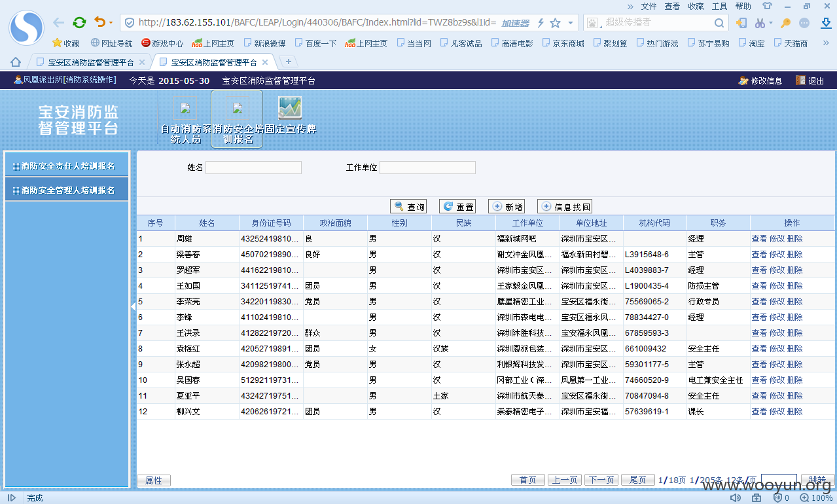Click 修改信息 in the header
The width and height of the screenshot is (837, 504).
pyautogui.click(x=760, y=81)
